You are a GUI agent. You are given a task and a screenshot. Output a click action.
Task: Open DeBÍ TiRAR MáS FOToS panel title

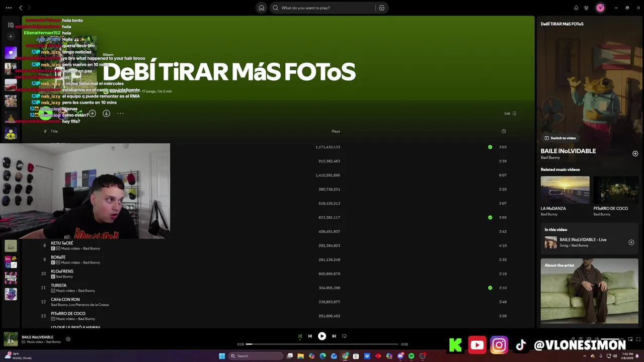(562, 24)
